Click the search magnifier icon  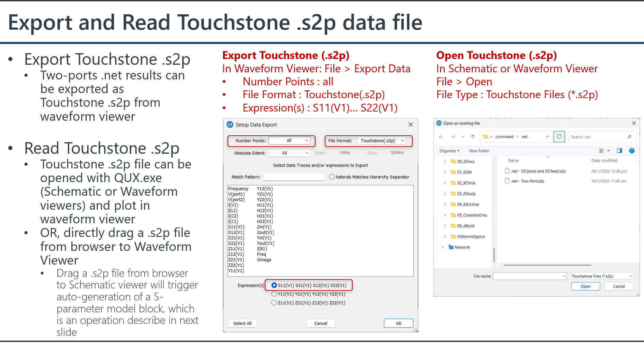coord(629,137)
